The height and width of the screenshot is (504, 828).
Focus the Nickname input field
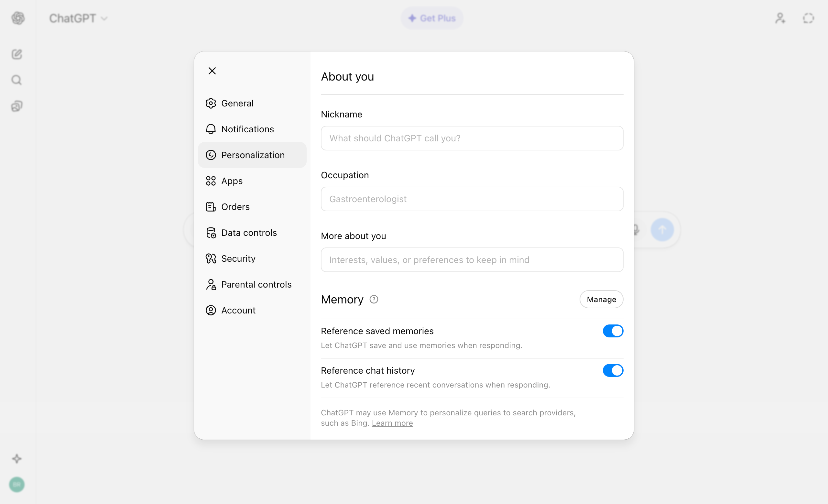pyautogui.click(x=472, y=138)
